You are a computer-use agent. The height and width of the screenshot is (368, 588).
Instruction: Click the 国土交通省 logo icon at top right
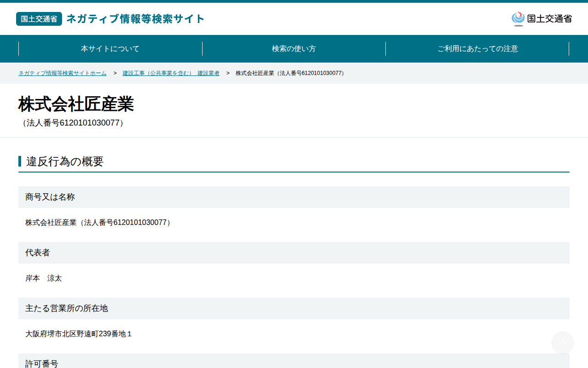coord(542,19)
